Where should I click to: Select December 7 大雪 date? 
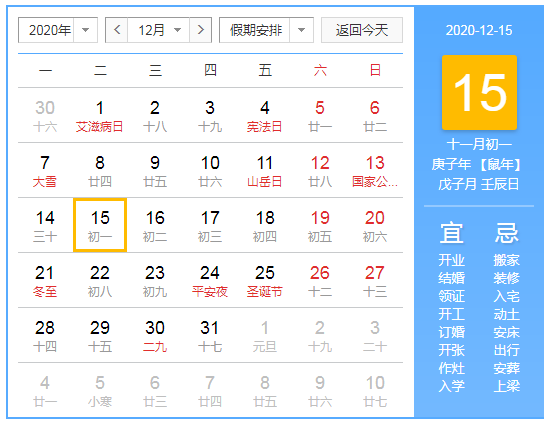tap(45, 170)
